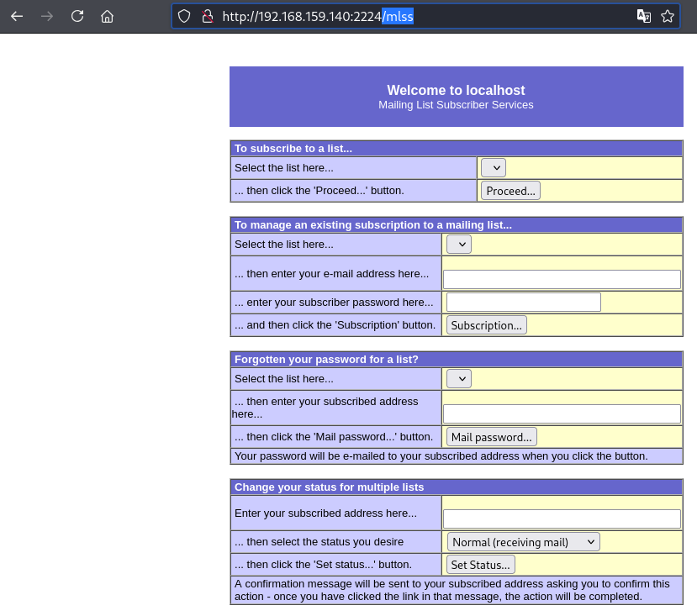Click '... then enter your subscribed address here...' label
Screen dimensions: 697x616
pos(325,408)
